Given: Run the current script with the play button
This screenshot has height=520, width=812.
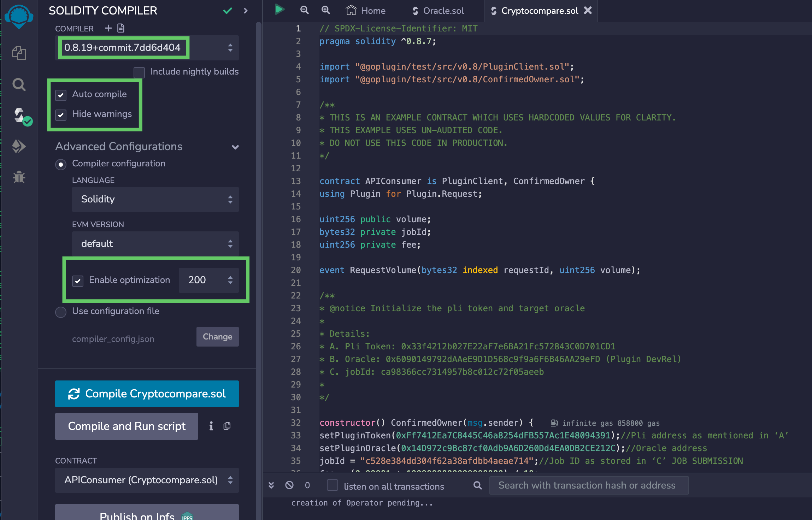Looking at the screenshot, I should [x=280, y=10].
